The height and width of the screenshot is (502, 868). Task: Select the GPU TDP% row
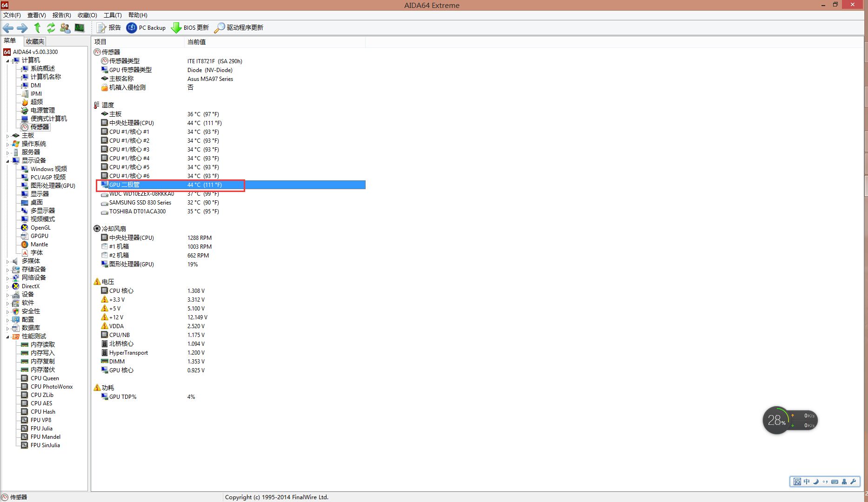click(x=232, y=397)
